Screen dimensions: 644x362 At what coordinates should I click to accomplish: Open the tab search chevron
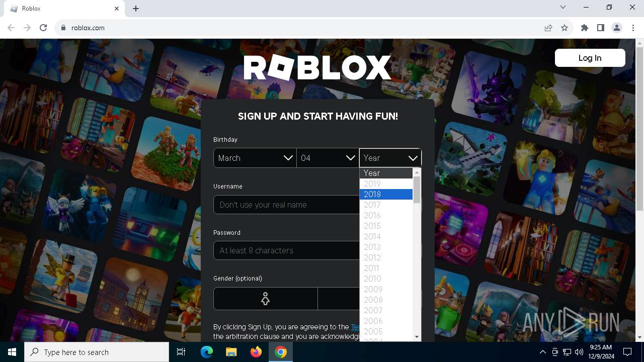click(563, 7)
